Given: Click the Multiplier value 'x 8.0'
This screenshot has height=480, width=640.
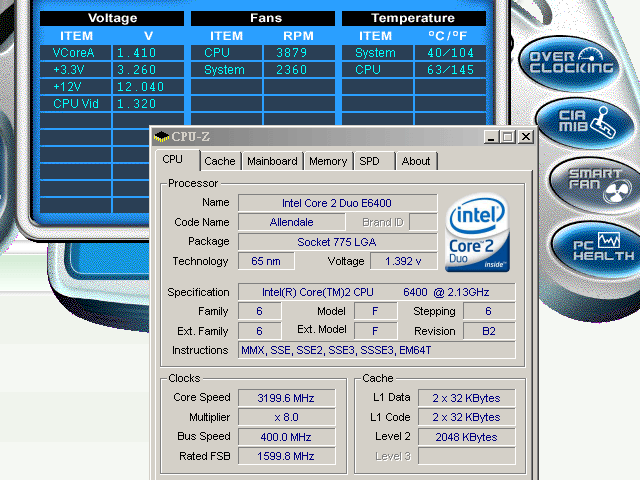Looking at the screenshot, I should pyautogui.click(x=286, y=418).
